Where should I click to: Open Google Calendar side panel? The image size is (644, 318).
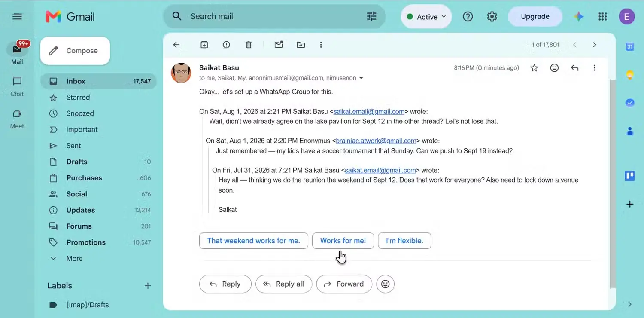[630, 47]
